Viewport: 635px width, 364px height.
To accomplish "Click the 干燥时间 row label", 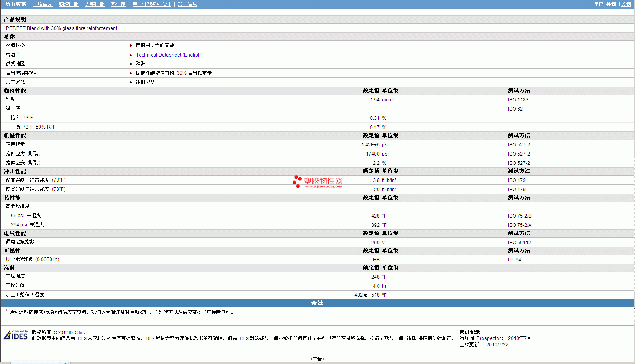I will coord(15,285).
